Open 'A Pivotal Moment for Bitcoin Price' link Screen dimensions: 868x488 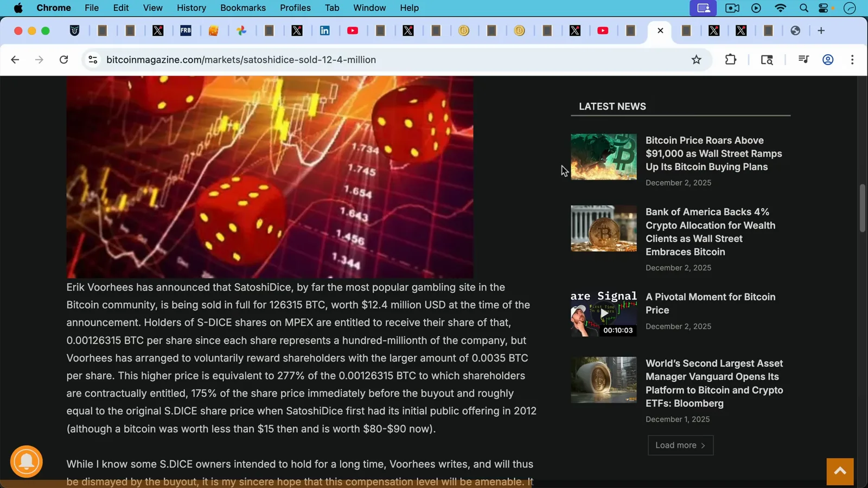(x=710, y=304)
